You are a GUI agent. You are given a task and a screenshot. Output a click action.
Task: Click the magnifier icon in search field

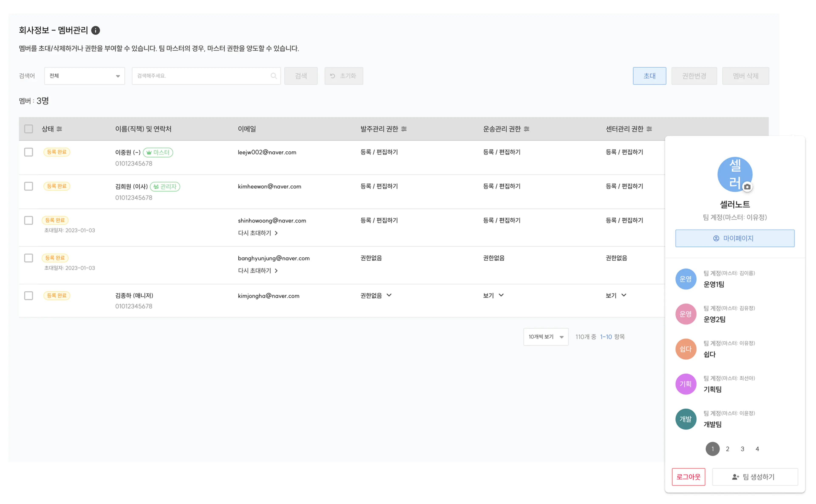click(x=273, y=76)
